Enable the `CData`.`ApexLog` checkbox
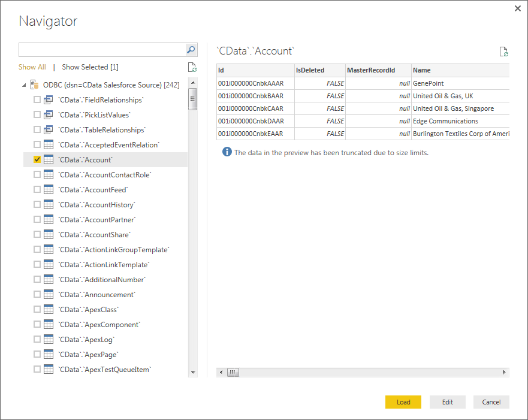Viewport: 528px width, 420px height. click(x=36, y=339)
